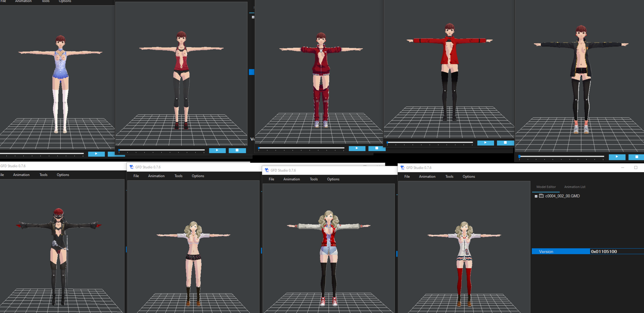Open Animation menu in the red varsity jacket model window
Viewport: 644px width, 313px height.
click(x=292, y=179)
